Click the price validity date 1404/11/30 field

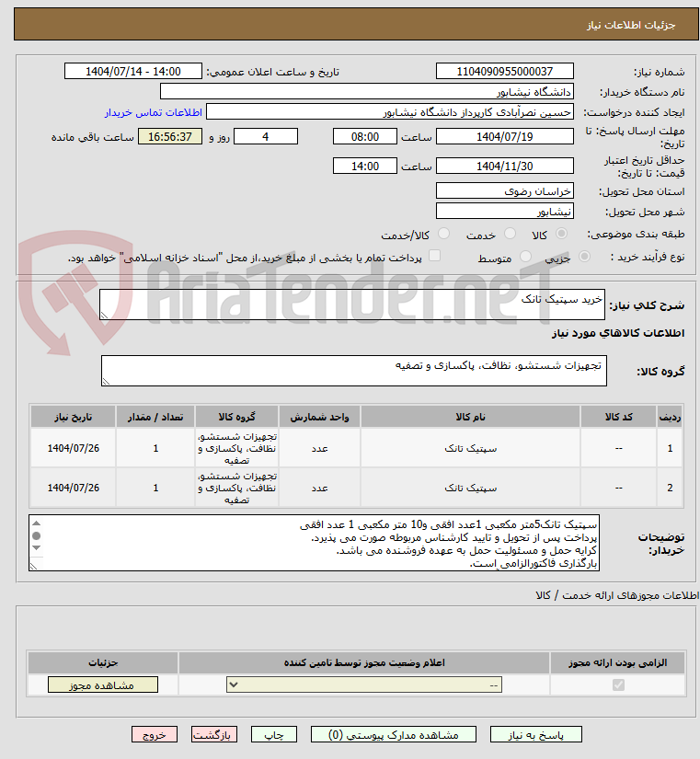coord(504,166)
